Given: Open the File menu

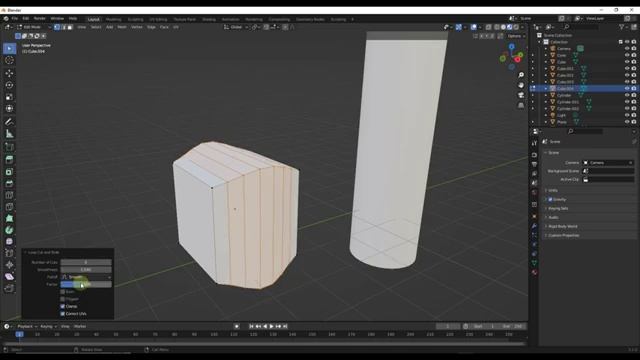Looking at the screenshot, I should tap(15, 19).
